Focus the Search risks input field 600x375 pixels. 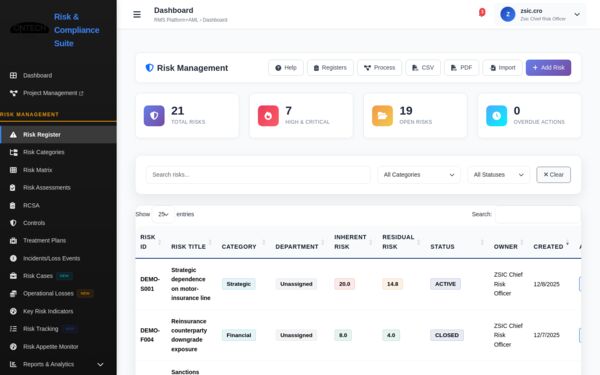tap(258, 175)
